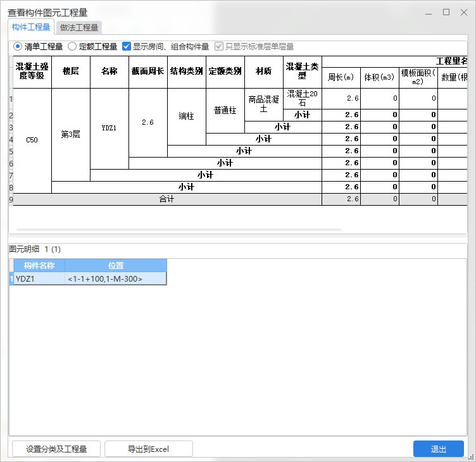The width and height of the screenshot is (476, 462).
Task: Click the 位置 header in detail list
Action: click(x=116, y=266)
